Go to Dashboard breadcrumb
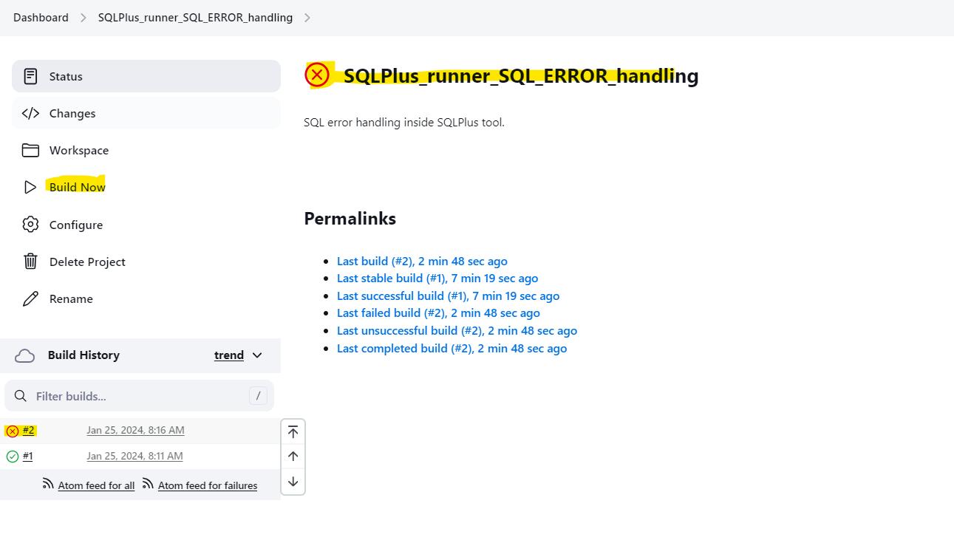Viewport: 954px width, 560px height. tap(41, 18)
